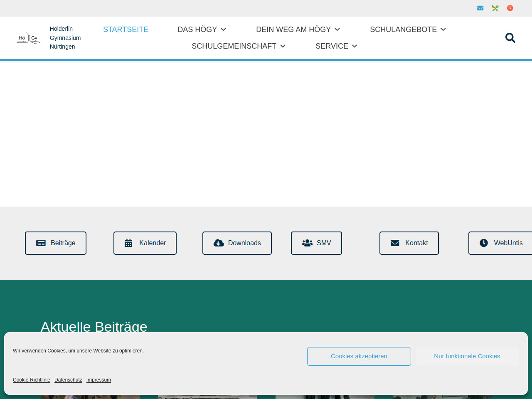Open the Impressum link
This screenshot has width=532, height=399.
pyautogui.click(x=99, y=380)
